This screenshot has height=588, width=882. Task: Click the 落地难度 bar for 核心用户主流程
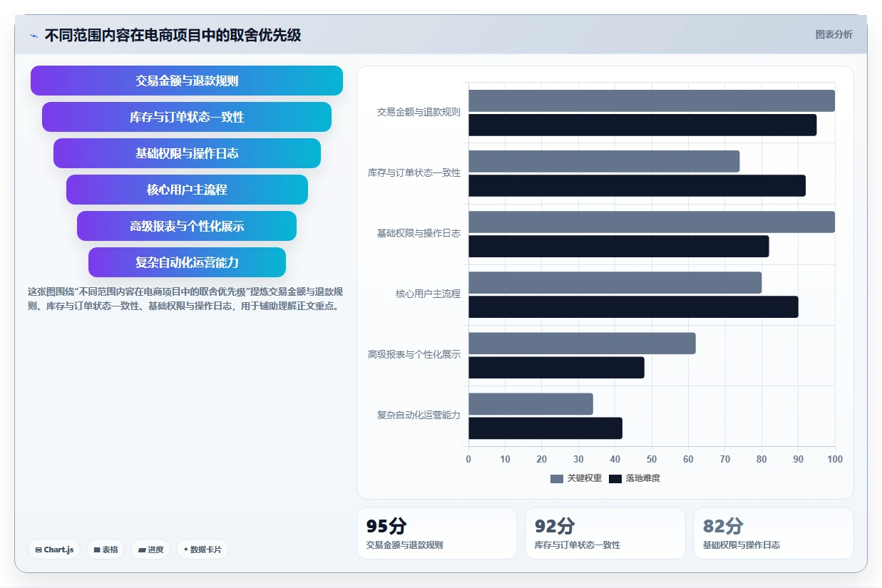coord(633,306)
